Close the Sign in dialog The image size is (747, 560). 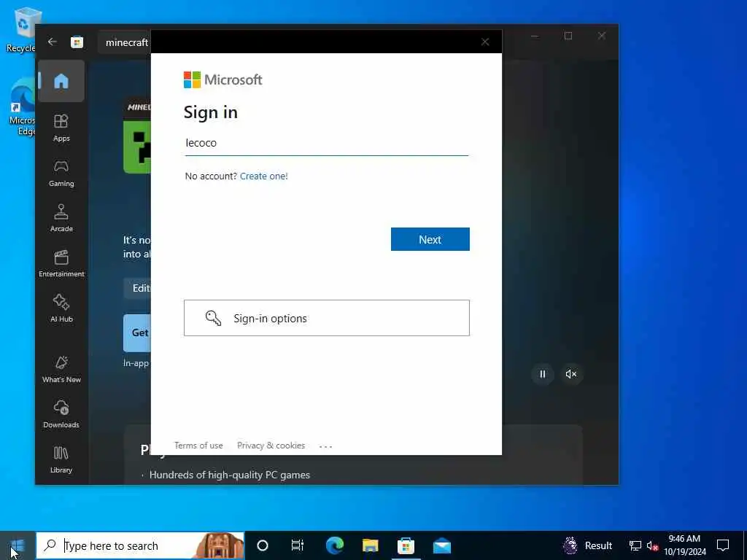pyautogui.click(x=485, y=42)
